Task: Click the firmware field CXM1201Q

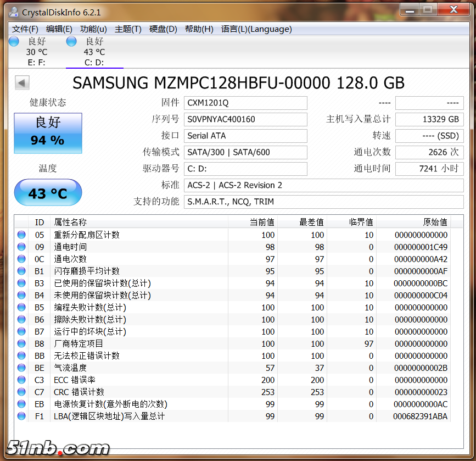Action: click(245, 103)
